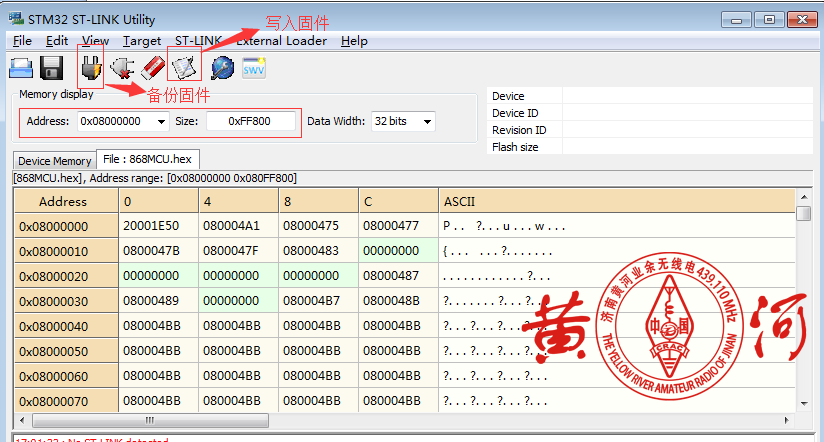
Task: Click Disconnect from target icon
Action: 122,68
